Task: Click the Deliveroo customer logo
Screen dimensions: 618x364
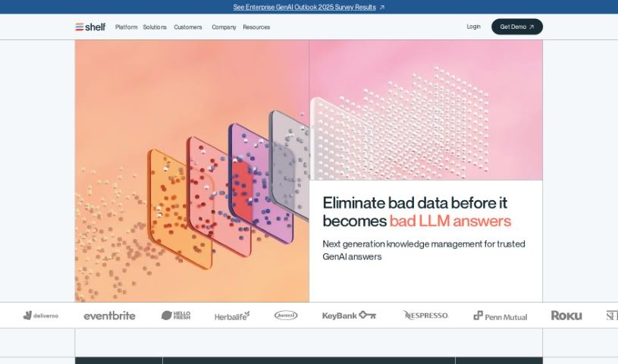Action: 41,315
